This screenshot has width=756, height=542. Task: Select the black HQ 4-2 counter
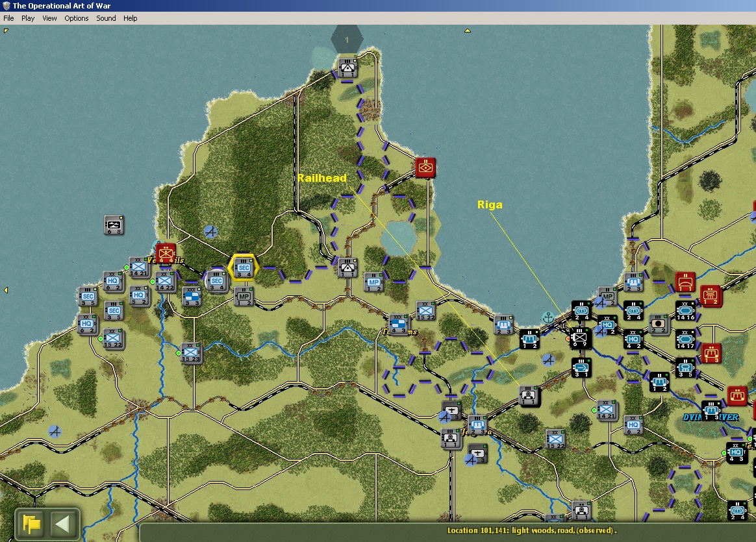[x=633, y=339]
